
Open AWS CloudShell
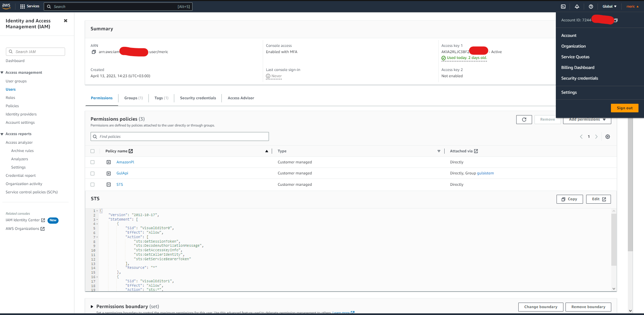563,6
